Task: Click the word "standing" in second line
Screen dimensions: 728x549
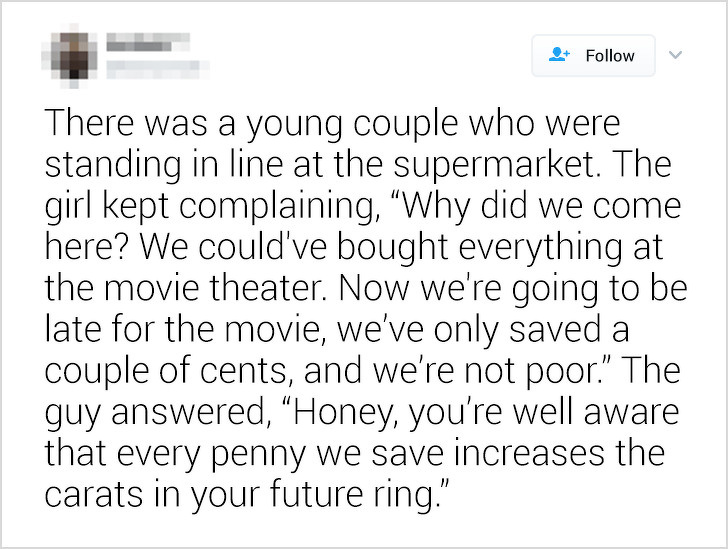Action: [113, 166]
